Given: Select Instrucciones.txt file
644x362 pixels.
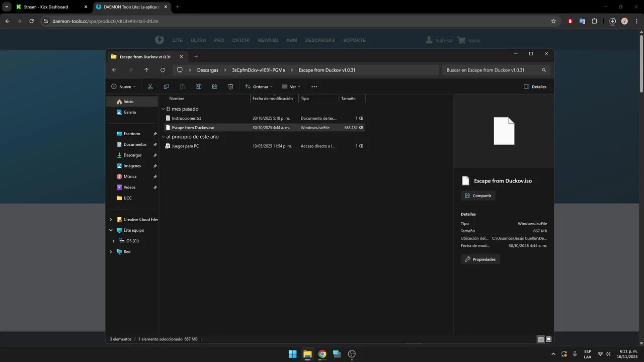Looking at the screenshot, I should tap(265, 118).
